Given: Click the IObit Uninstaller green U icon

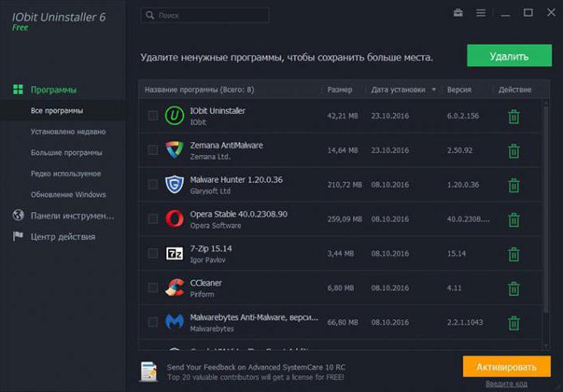Looking at the screenshot, I should (x=175, y=116).
